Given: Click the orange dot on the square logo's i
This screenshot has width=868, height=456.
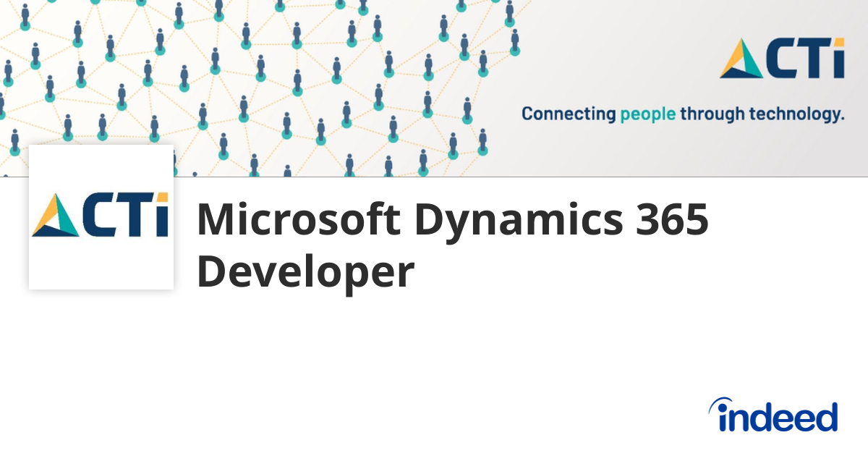Looking at the screenshot, I should pos(162,198).
